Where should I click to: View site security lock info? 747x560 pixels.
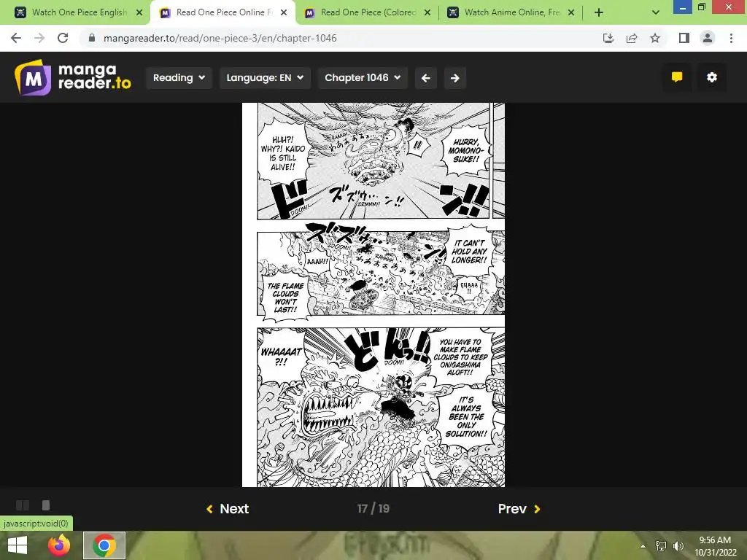pos(92,38)
